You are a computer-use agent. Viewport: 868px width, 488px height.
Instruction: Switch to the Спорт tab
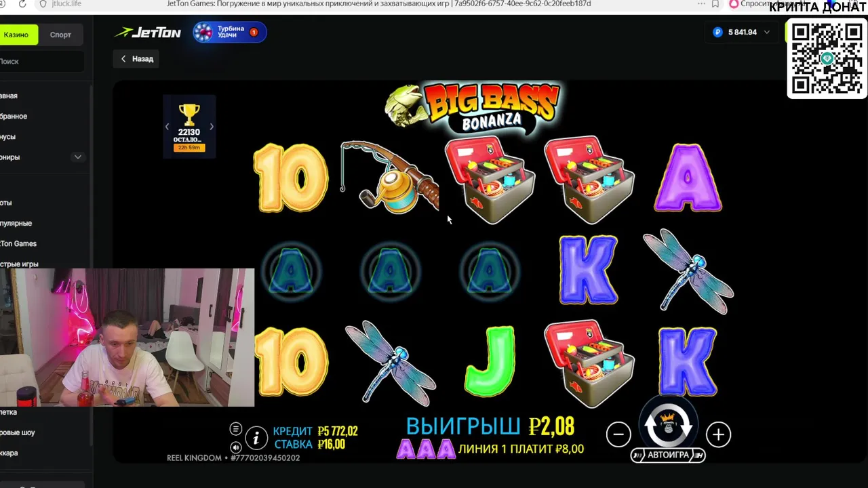60,35
